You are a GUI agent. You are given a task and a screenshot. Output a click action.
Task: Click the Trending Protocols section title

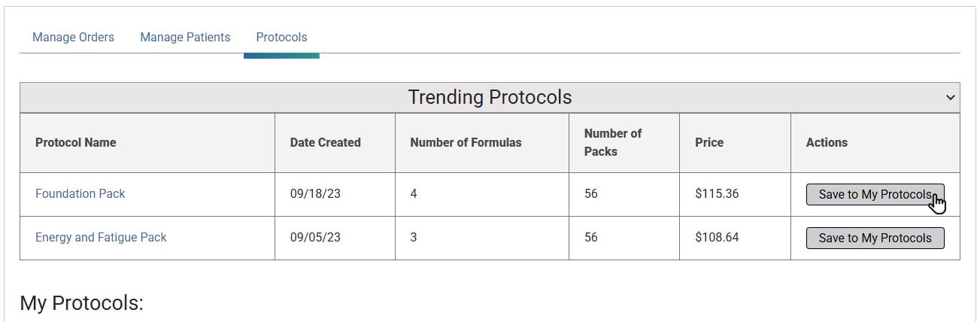(x=490, y=98)
